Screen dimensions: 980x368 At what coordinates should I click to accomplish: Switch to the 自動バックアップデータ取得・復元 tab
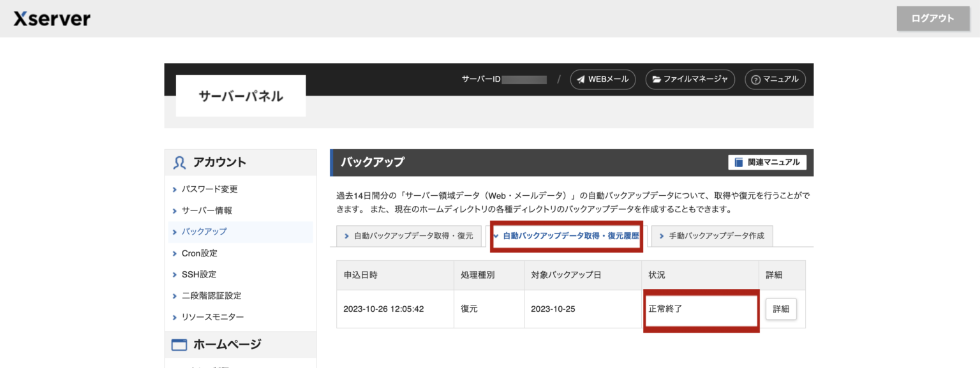(408, 235)
